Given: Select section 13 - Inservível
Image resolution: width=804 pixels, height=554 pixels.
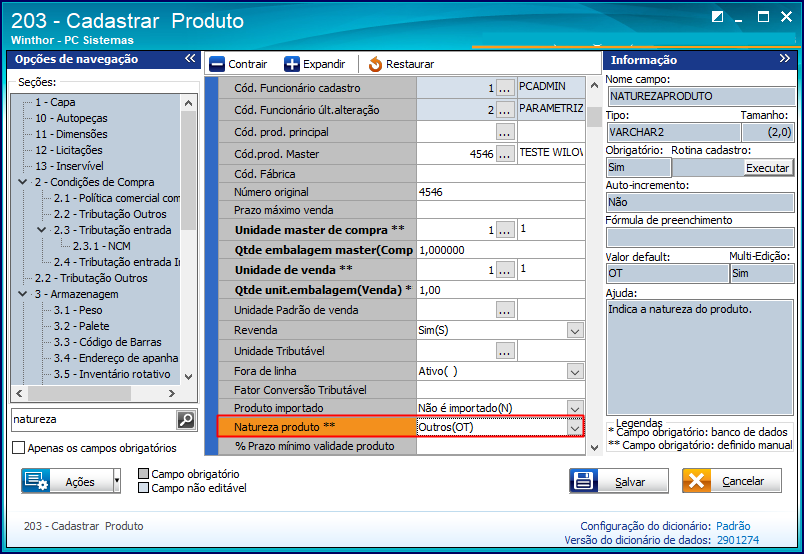Looking at the screenshot, I should pos(69,166).
